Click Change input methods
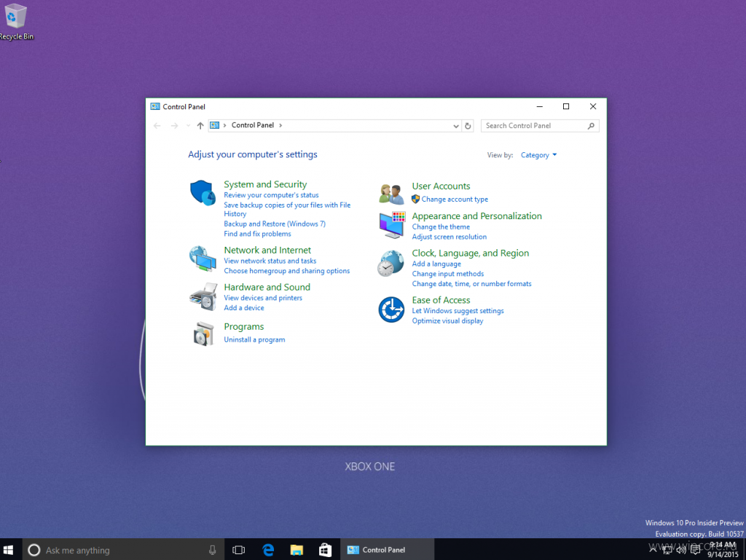 [x=448, y=275]
